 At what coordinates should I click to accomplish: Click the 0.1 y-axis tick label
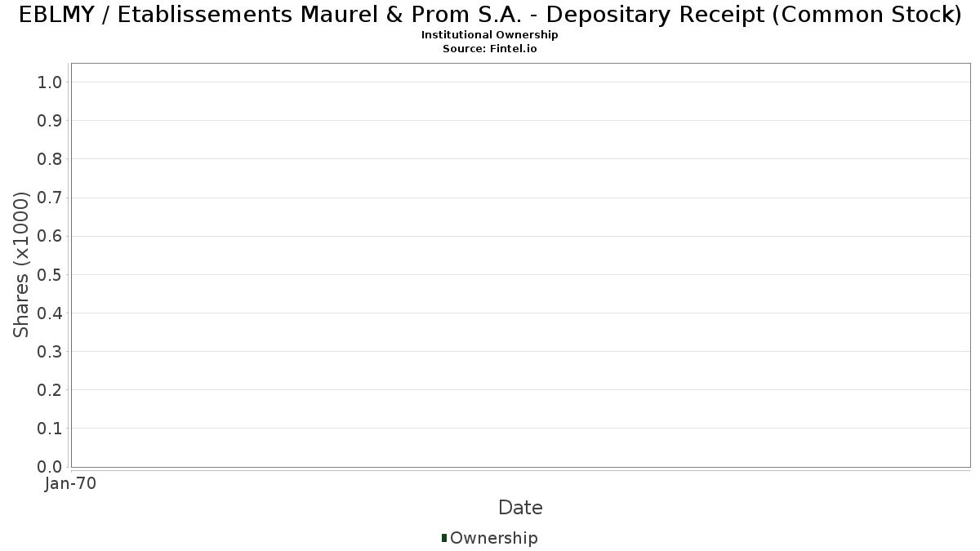(x=50, y=429)
